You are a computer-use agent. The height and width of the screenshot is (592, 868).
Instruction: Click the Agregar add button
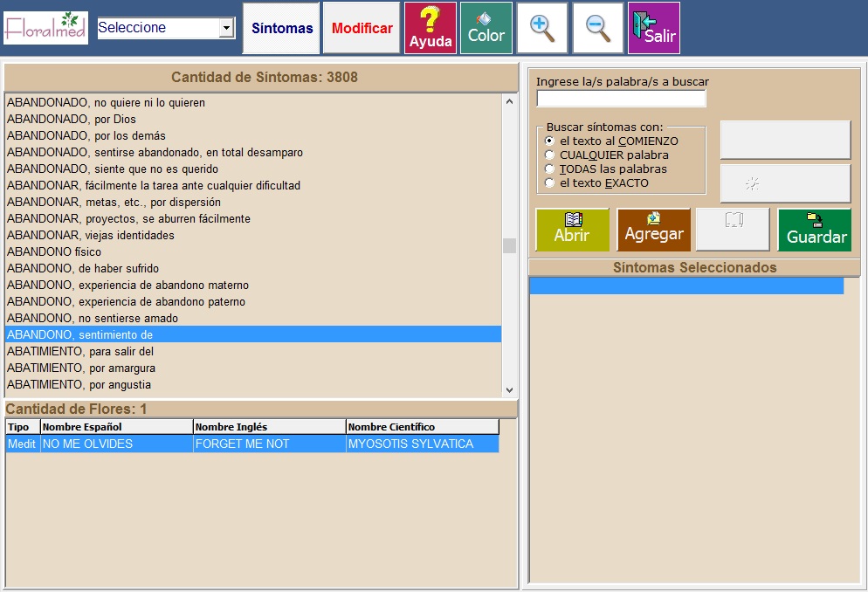[654, 230]
